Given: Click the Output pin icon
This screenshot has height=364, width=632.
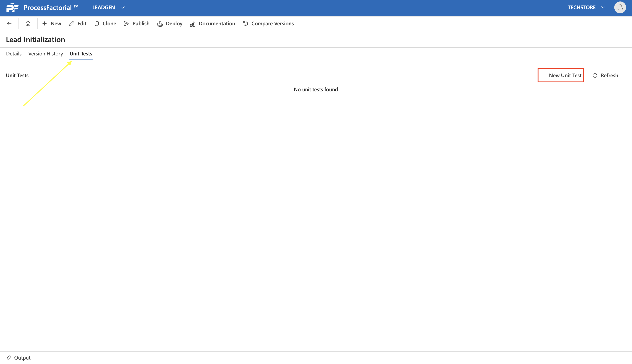Looking at the screenshot, I should point(9,358).
